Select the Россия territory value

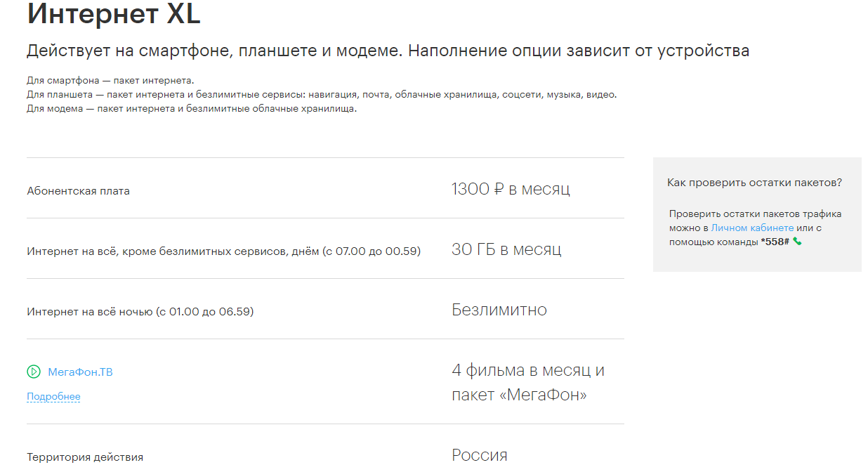coord(479,455)
